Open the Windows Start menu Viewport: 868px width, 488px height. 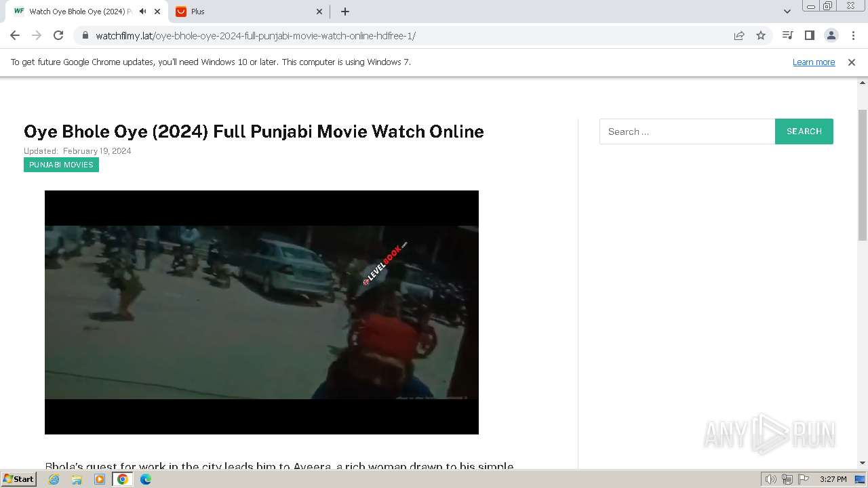tap(18, 479)
